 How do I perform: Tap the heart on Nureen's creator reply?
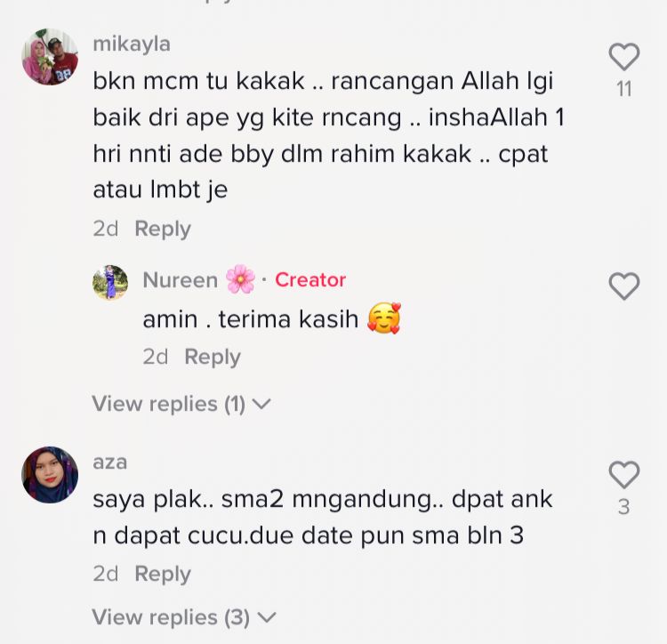tap(624, 286)
